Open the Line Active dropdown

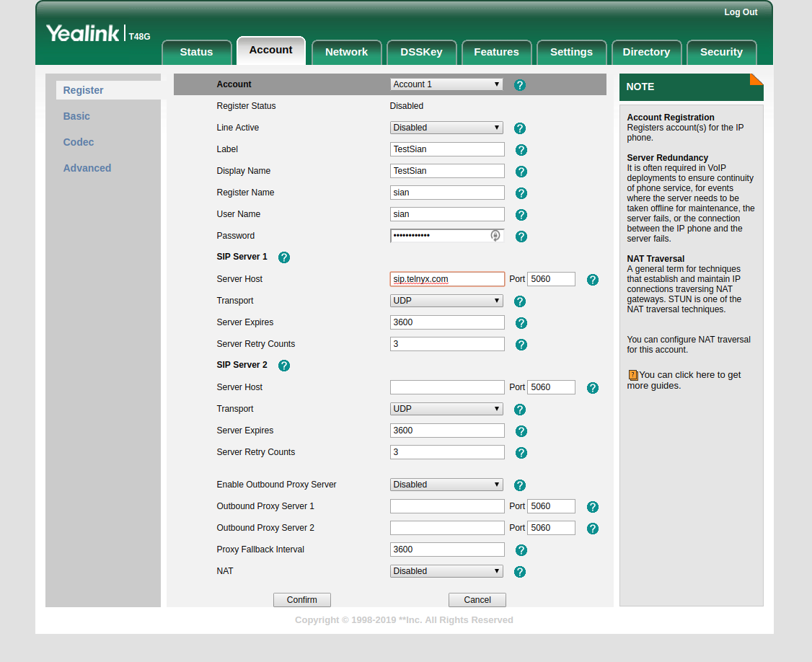[x=446, y=128]
